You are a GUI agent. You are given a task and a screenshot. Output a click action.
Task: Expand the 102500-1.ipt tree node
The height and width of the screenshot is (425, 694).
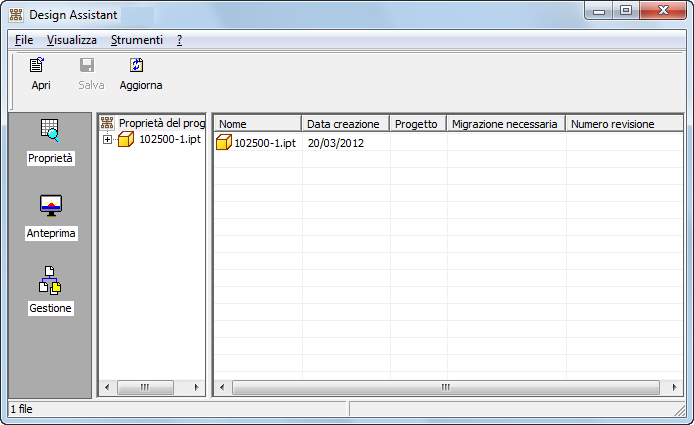click(107, 139)
